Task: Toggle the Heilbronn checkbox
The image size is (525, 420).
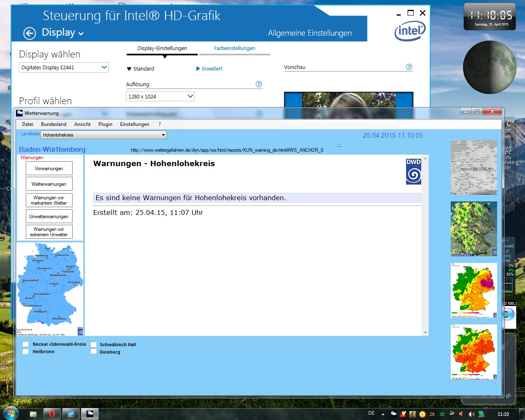Action: click(25, 352)
